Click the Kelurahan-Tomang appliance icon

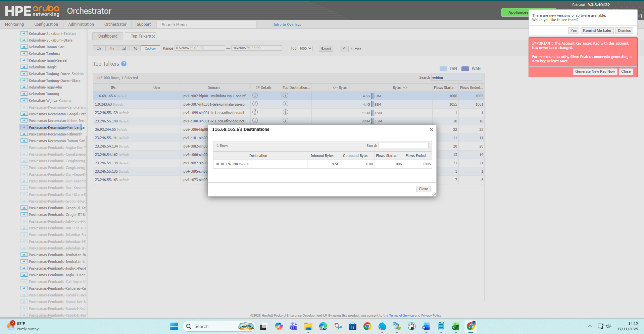click(24, 94)
